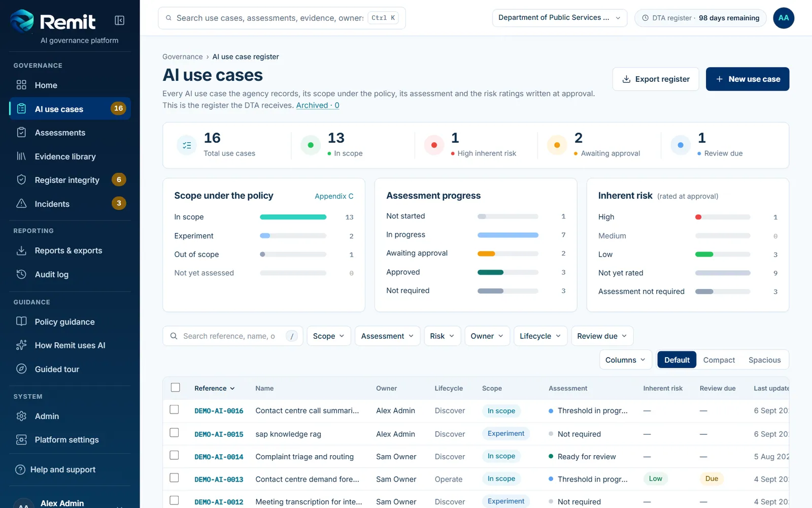812x508 pixels.
Task: Switch to Spacious density
Action: 764,360
